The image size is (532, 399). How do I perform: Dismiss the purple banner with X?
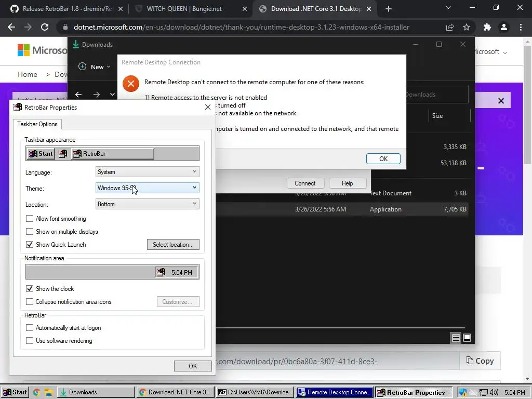pos(501,101)
